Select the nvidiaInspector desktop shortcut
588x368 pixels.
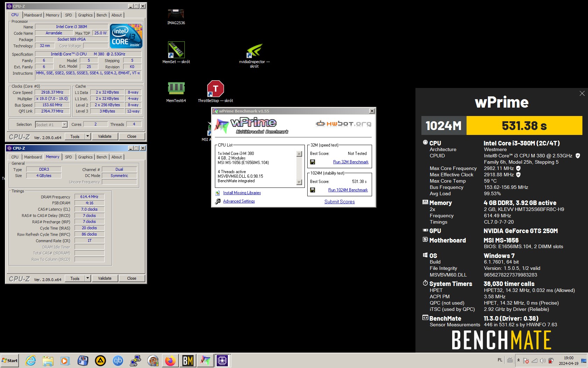[254, 55]
